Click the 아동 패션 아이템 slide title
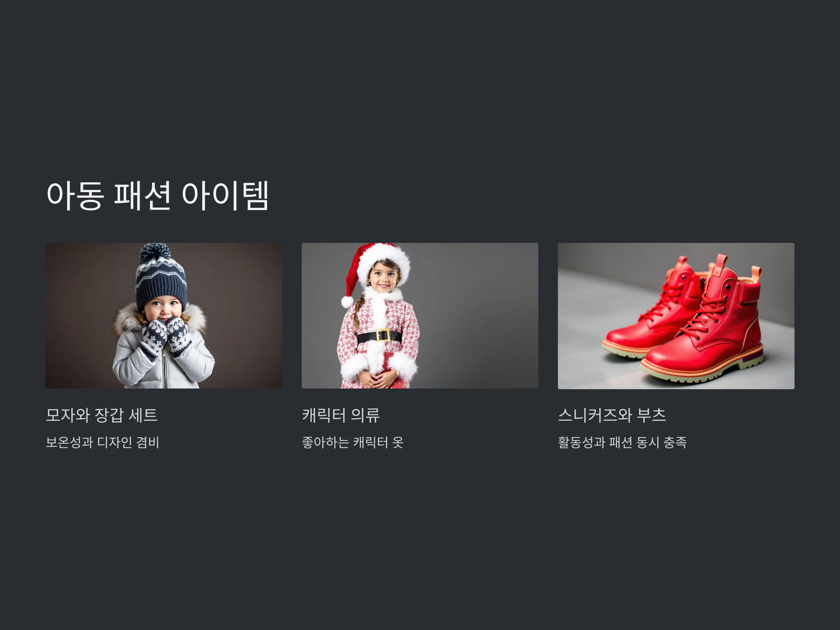 coord(157,196)
